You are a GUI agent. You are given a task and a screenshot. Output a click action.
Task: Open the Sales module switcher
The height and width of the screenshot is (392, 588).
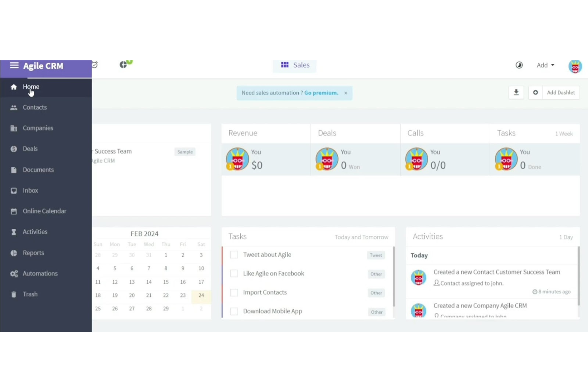(x=295, y=65)
